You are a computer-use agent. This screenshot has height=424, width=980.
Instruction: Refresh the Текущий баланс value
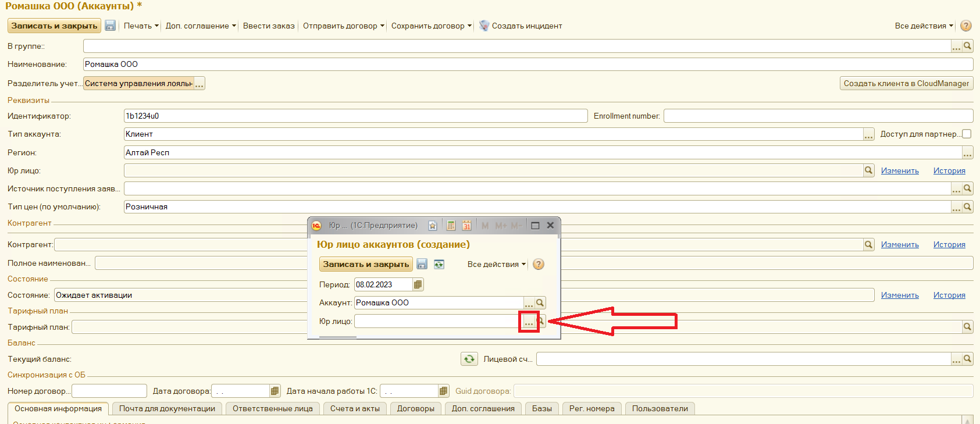pyautogui.click(x=469, y=359)
